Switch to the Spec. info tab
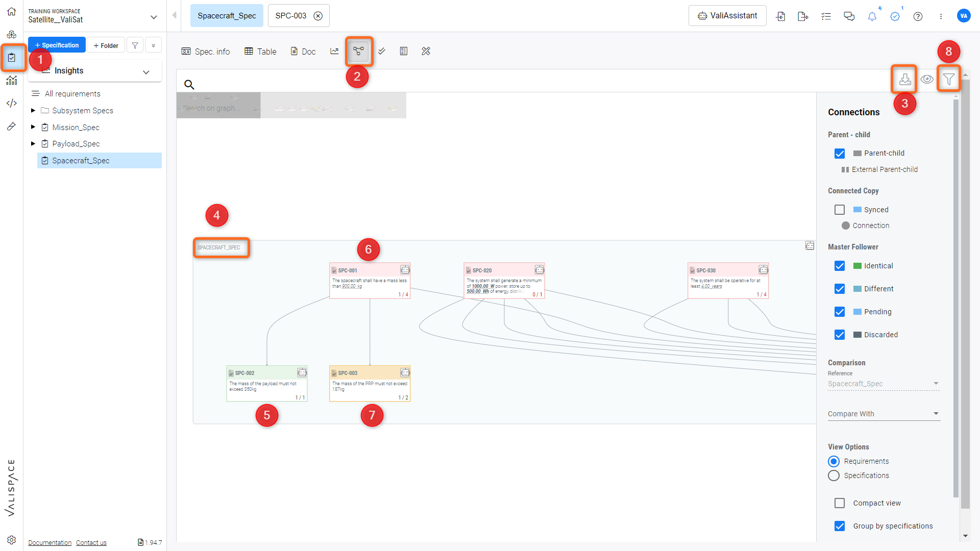Screen dimensions: 980x551 (206, 52)
